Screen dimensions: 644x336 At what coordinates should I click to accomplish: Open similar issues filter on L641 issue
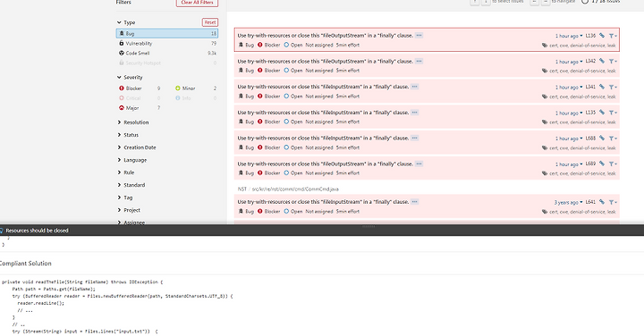pos(613,202)
